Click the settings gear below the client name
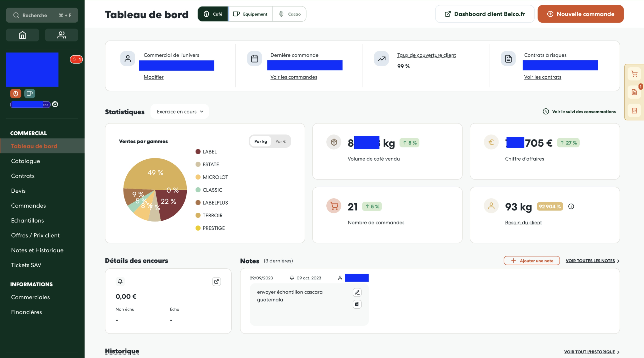 (x=55, y=104)
